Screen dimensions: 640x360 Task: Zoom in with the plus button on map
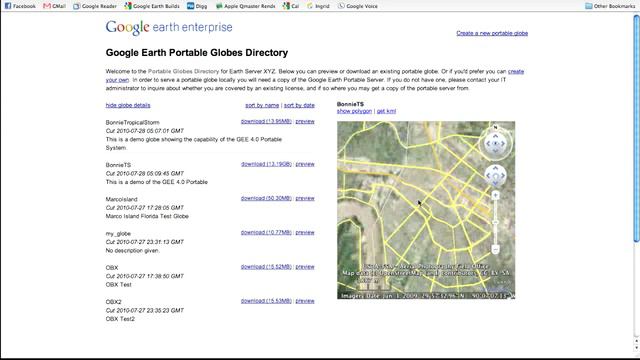[x=495, y=196]
